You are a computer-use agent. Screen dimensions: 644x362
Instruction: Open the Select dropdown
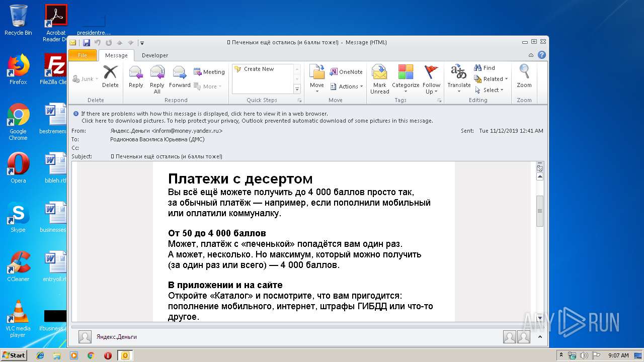(x=489, y=90)
